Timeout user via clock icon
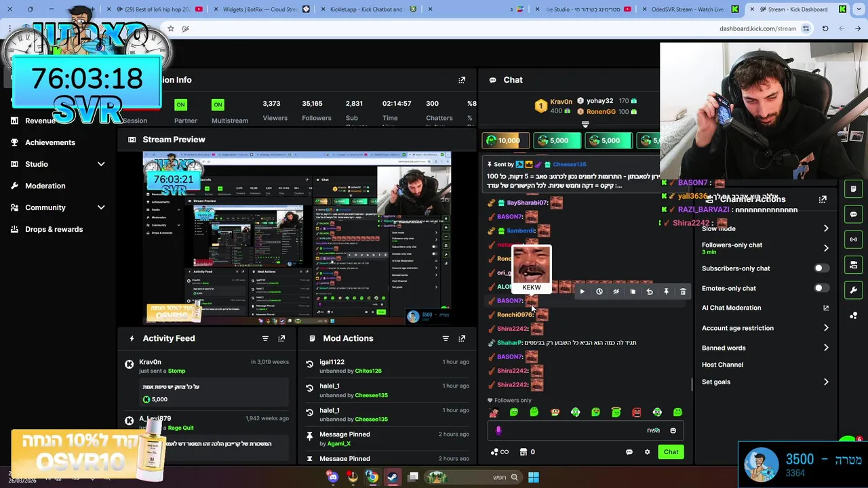This screenshot has width=868, height=488. [x=599, y=291]
